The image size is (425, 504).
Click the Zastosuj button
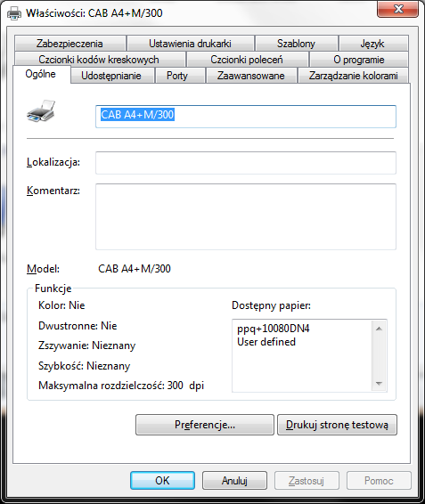tap(306, 481)
